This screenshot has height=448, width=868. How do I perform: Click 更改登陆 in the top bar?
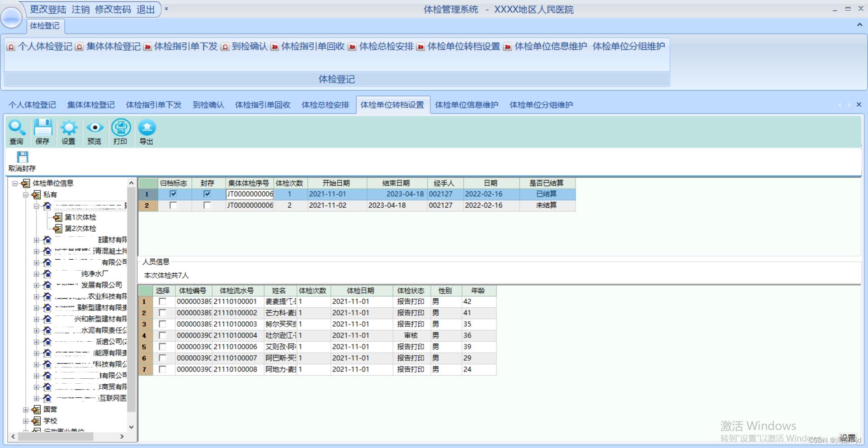click(48, 10)
